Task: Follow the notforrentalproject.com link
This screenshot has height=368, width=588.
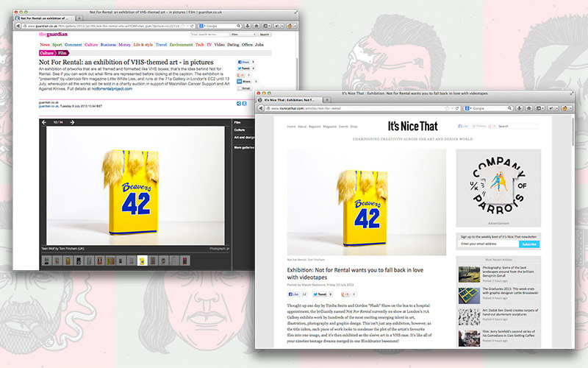Action: pos(112,89)
